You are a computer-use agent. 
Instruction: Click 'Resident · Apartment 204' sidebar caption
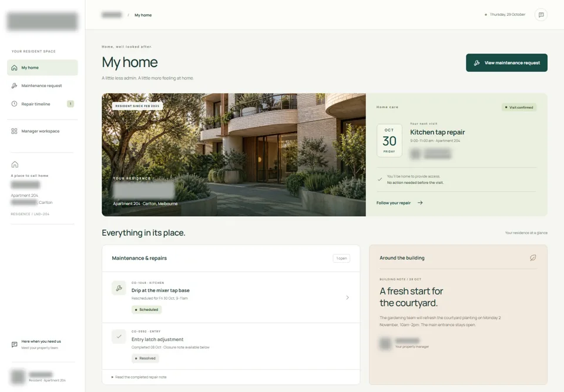[x=47, y=380]
